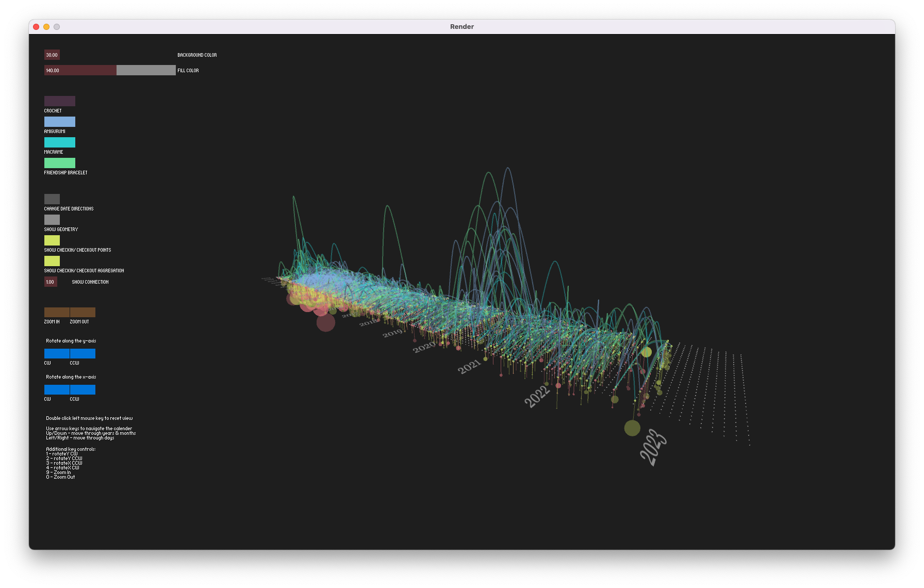Toggle the Friendship Bracelet category swatch

click(x=60, y=163)
